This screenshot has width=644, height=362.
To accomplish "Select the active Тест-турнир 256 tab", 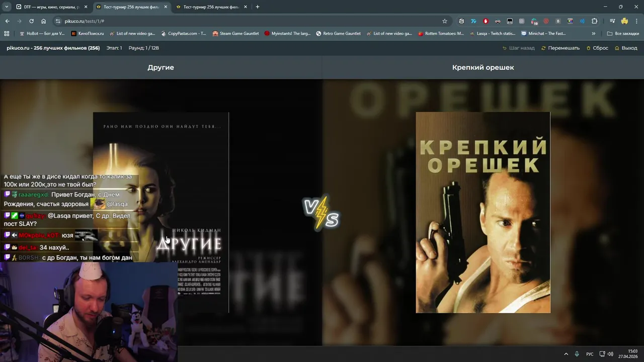I will point(131,7).
